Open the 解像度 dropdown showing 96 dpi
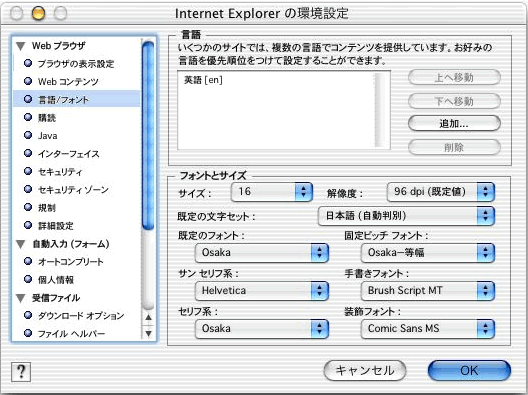 point(441,192)
